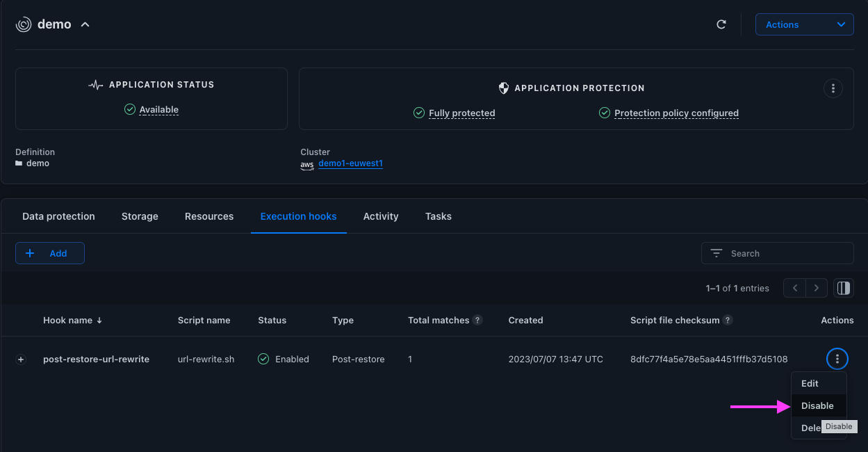Open the Actions dropdown
868x452 pixels.
click(x=804, y=24)
